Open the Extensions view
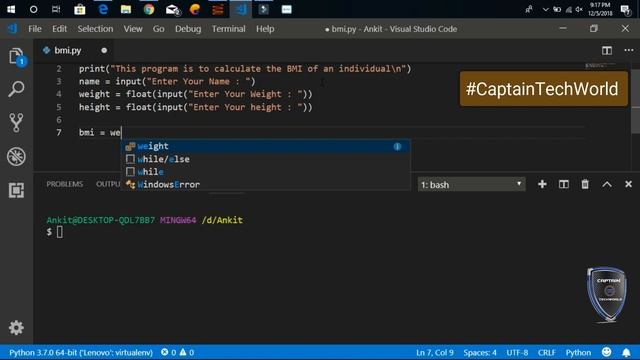This screenshot has width=640, height=360. [16, 190]
